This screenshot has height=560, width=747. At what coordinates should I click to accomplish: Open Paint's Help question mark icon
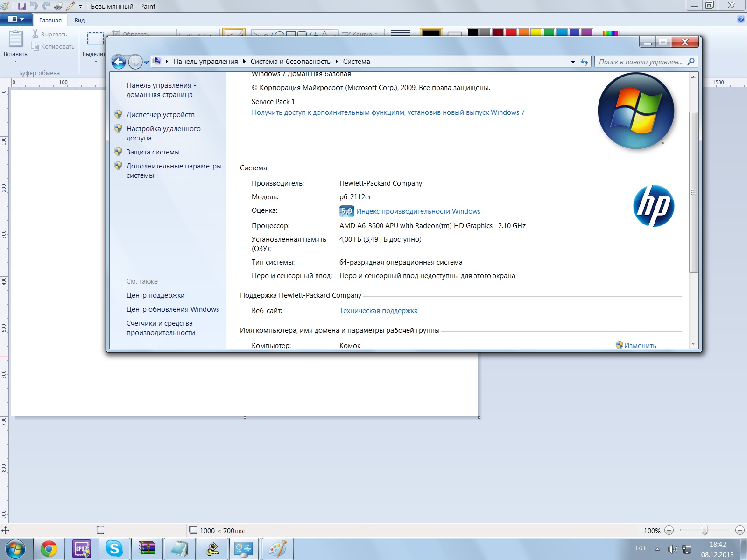(x=740, y=19)
